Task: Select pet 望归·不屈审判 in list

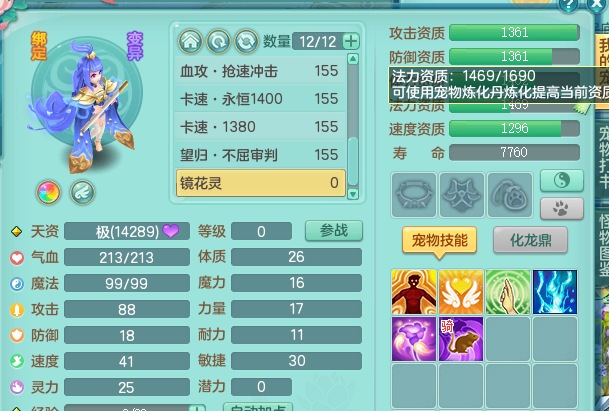Action: pos(260,155)
